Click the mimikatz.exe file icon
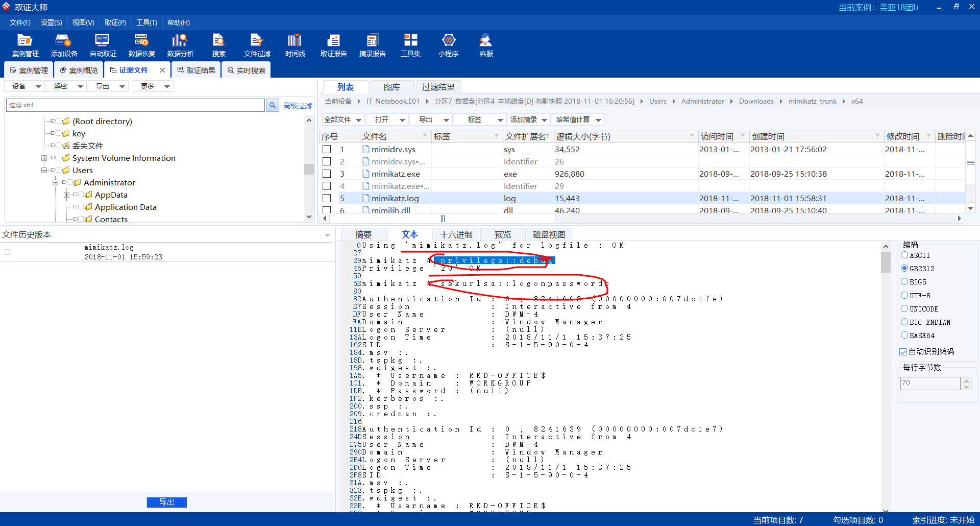The image size is (980, 526). click(x=366, y=174)
